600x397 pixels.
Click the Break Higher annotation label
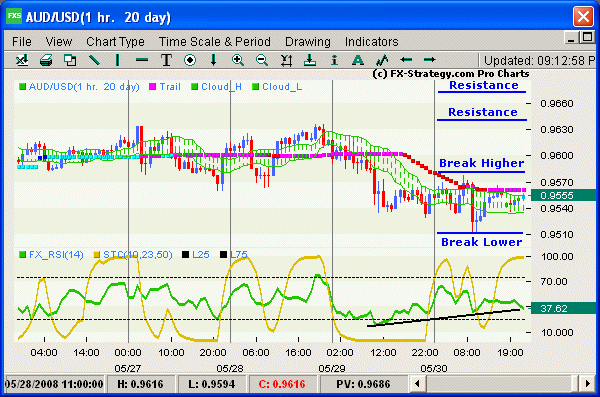tap(481, 163)
